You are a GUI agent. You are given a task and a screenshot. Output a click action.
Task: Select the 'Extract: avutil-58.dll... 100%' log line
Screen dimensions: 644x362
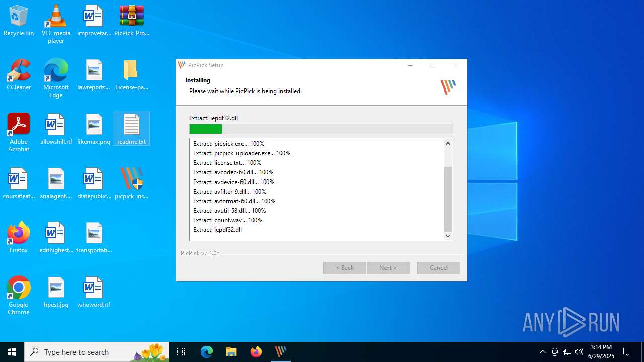coord(229,211)
